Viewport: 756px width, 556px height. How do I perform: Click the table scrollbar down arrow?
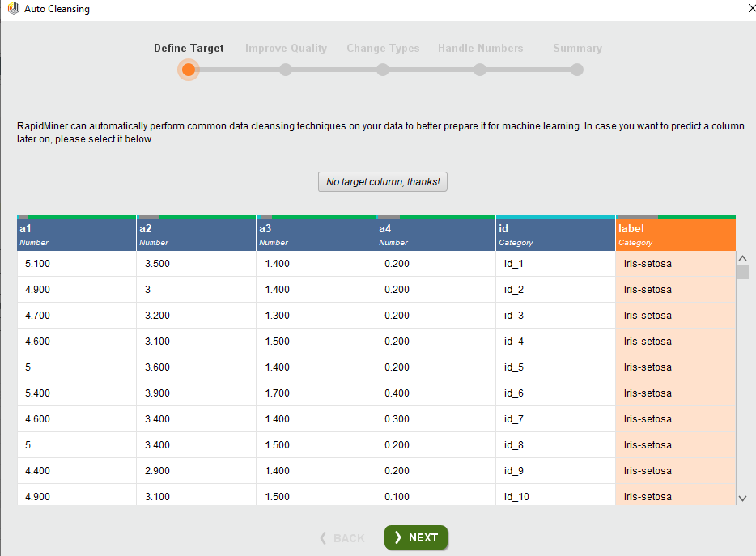pyautogui.click(x=742, y=499)
